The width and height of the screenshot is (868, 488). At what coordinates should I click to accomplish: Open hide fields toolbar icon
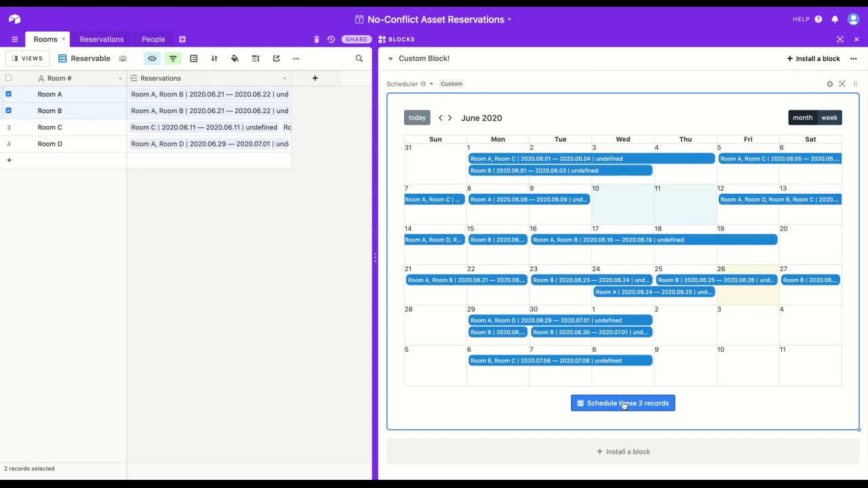[152, 59]
